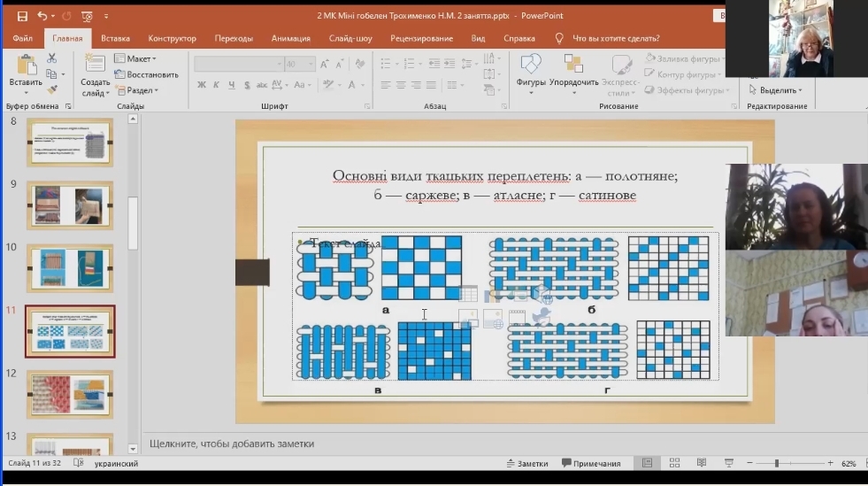Toggle align text left
This screenshot has height=486, width=868.
point(386,85)
